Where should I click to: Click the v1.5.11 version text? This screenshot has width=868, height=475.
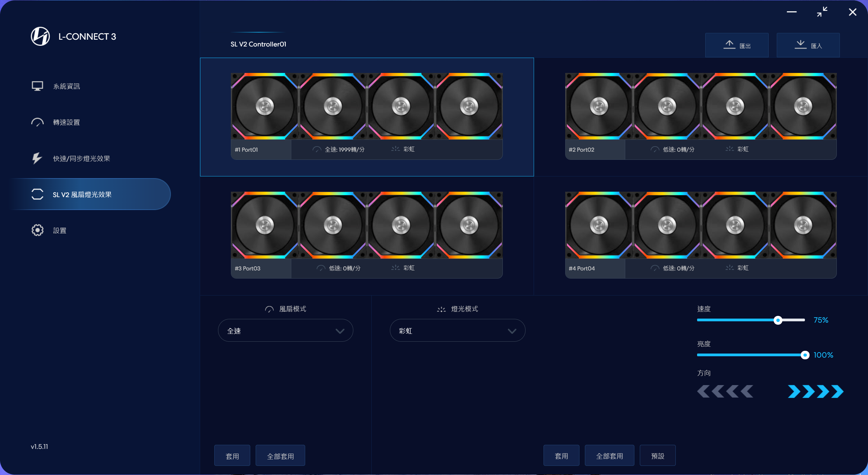click(x=39, y=446)
